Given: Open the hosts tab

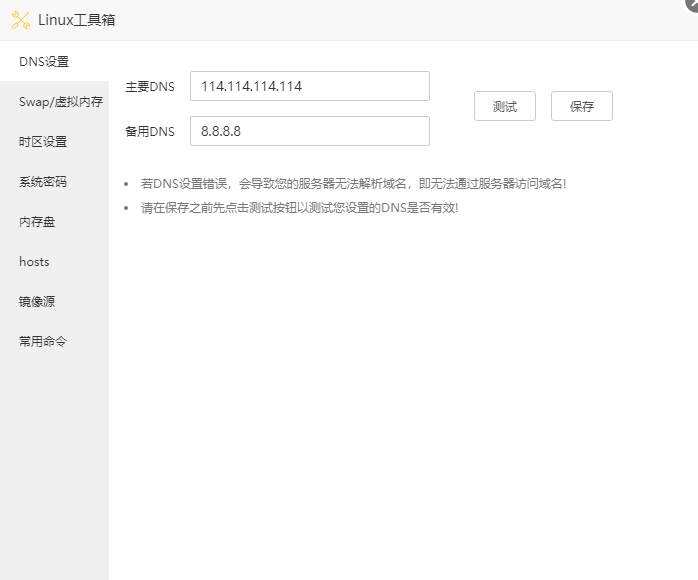Looking at the screenshot, I should point(54,262).
